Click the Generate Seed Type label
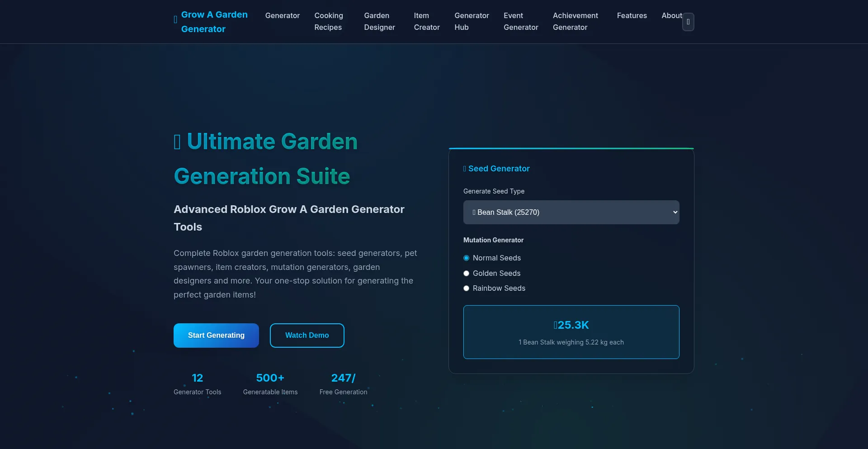The image size is (868, 449). (x=494, y=191)
